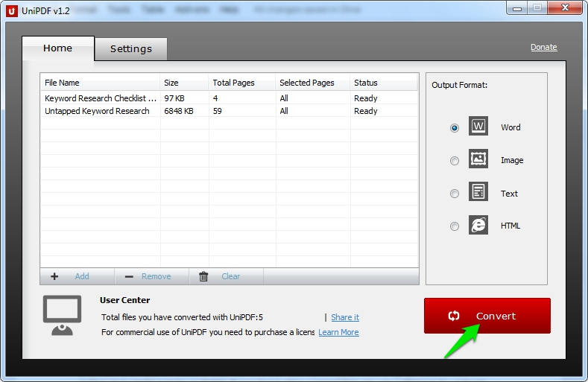Click the total files converted text

(x=182, y=317)
